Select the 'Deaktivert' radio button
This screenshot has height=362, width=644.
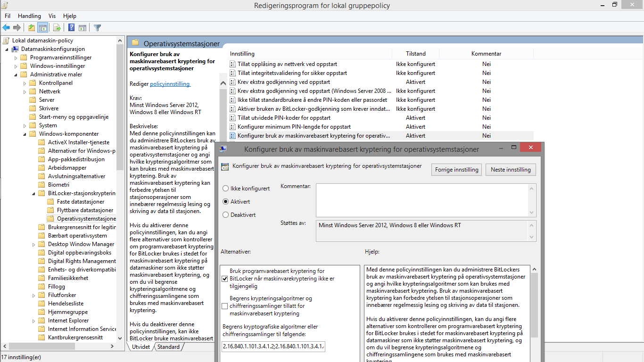click(225, 215)
